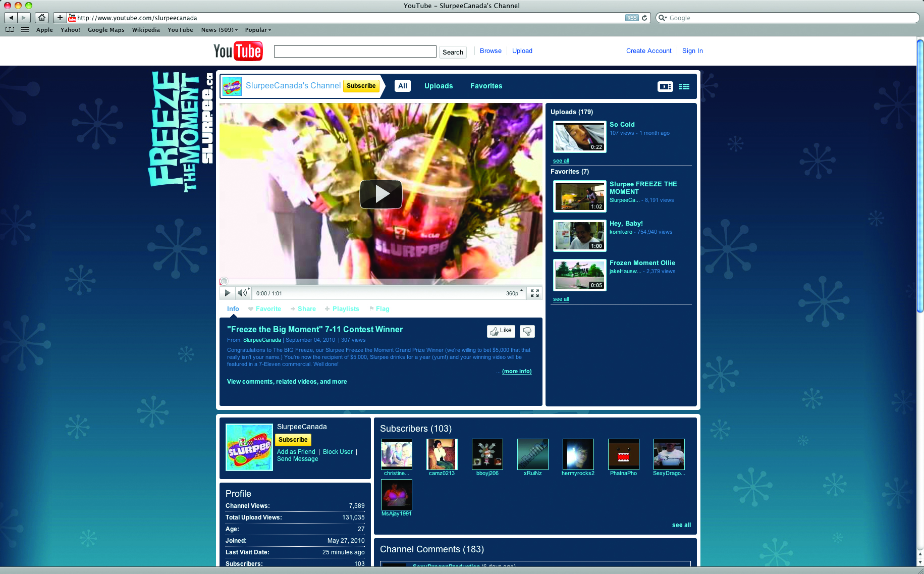Click the RSS badge in address bar
The width and height of the screenshot is (924, 574).
(x=632, y=18)
